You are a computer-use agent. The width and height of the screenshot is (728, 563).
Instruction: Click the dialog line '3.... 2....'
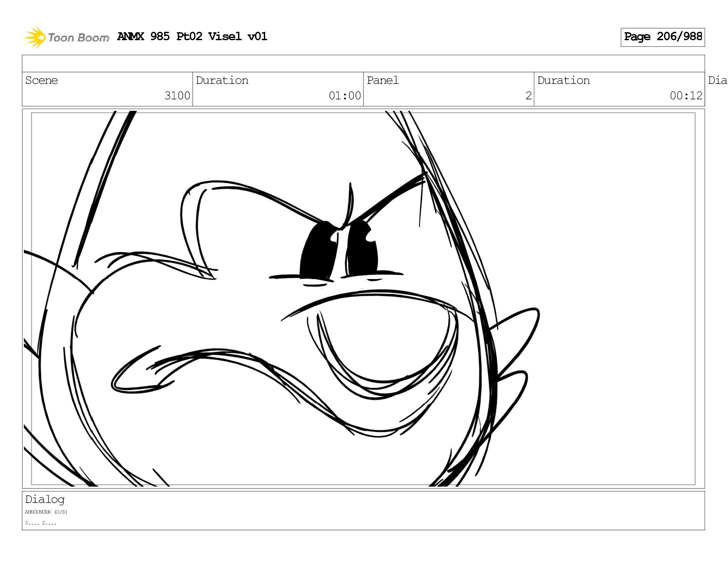click(x=41, y=523)
